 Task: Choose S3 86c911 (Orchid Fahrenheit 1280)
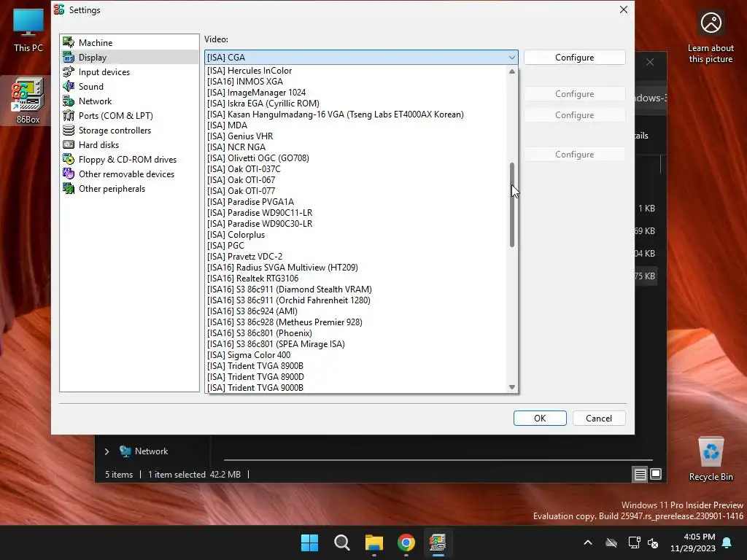[356, 300]
